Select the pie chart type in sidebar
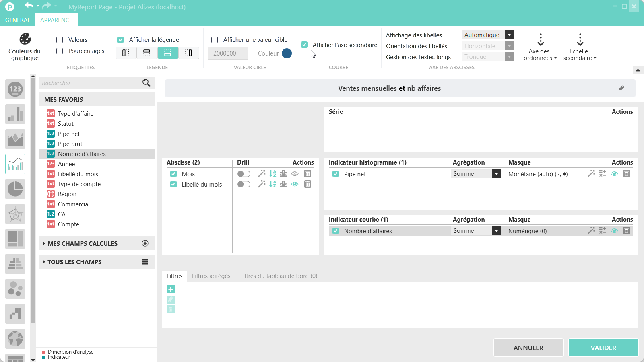Screen dimensions: 644x362 click(15, 189)
